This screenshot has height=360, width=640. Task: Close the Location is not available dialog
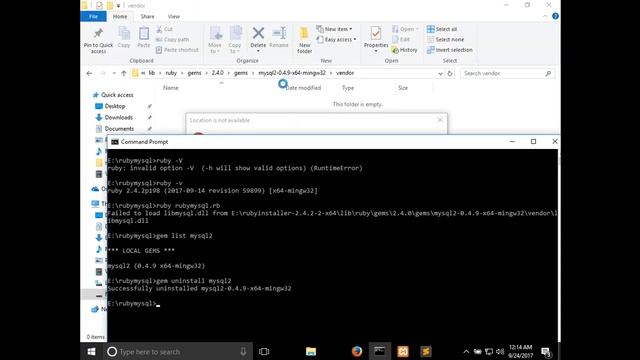(440, 120)
